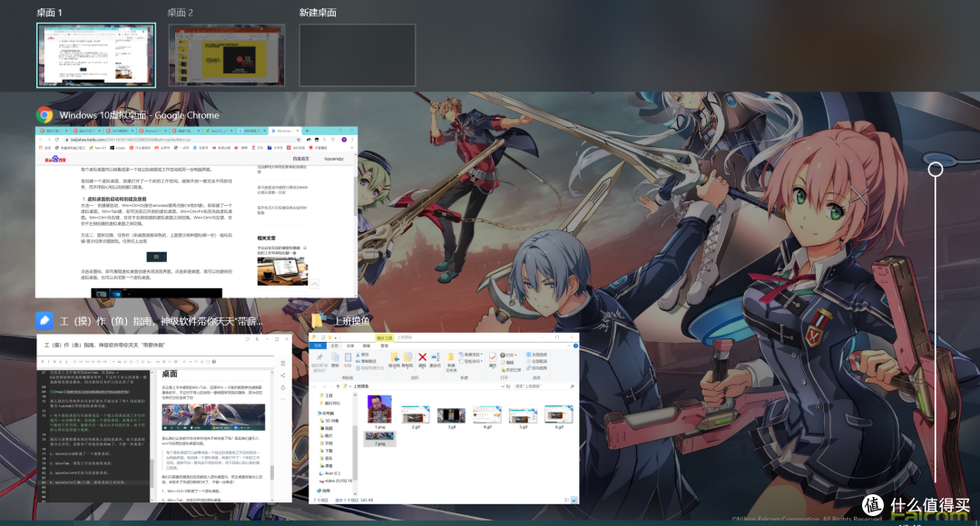Expand the Explorer address bar dropdown arrow
The image size is (980, 526).
point(503,386)
